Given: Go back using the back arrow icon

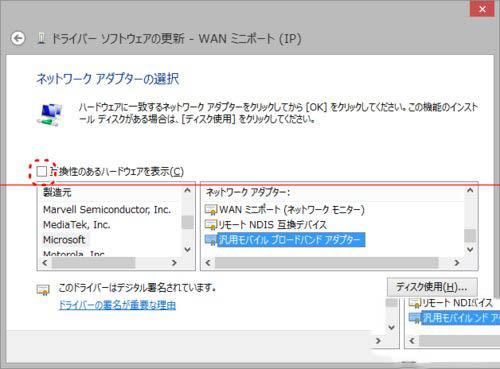Looking at the screenshot, I should pos(18,38).
